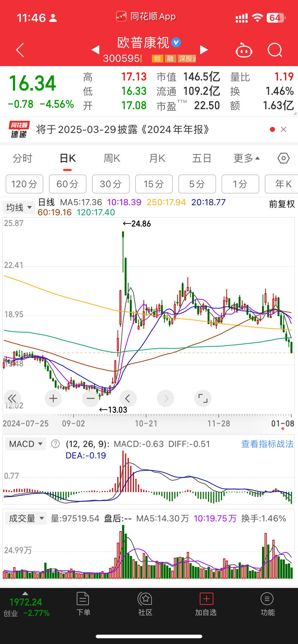
Task: Open 查看指标战法 link
Action: point(267,444)
